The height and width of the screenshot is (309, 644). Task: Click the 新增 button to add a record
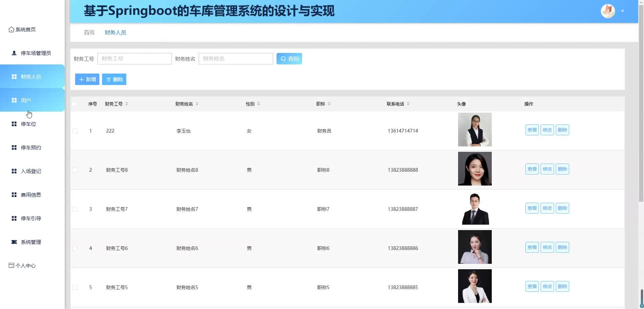pos(87,79)
